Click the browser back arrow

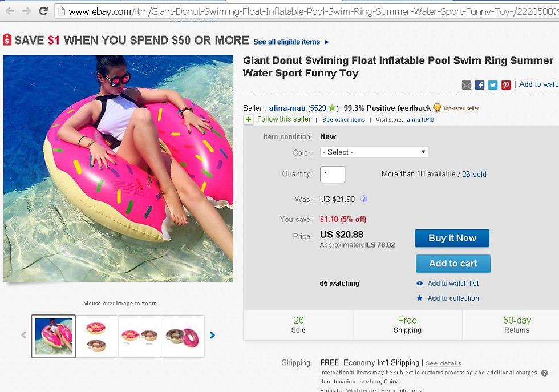[10, 11]
